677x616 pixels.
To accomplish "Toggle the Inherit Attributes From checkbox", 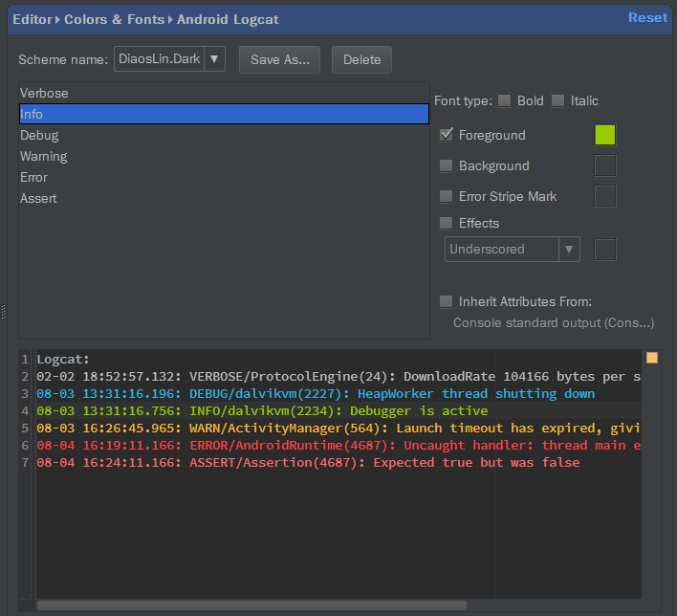I will click(446, 301).
